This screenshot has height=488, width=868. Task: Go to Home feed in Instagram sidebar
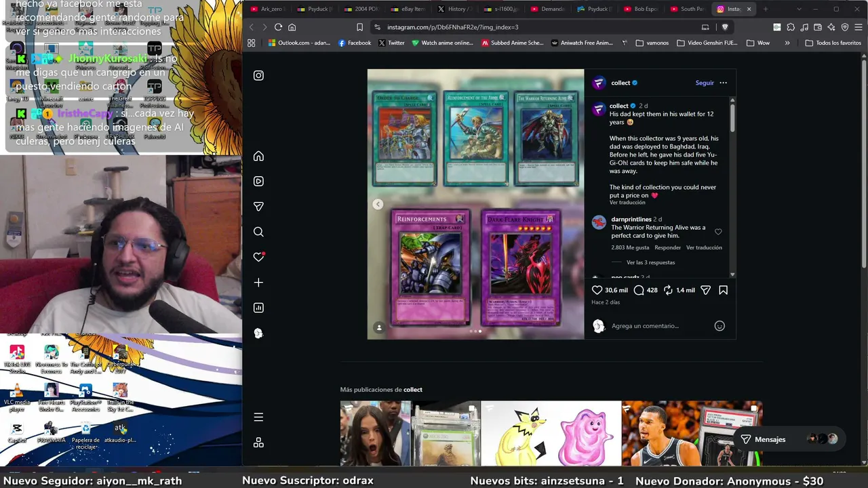pyautogui.click(x=258, y=156)
